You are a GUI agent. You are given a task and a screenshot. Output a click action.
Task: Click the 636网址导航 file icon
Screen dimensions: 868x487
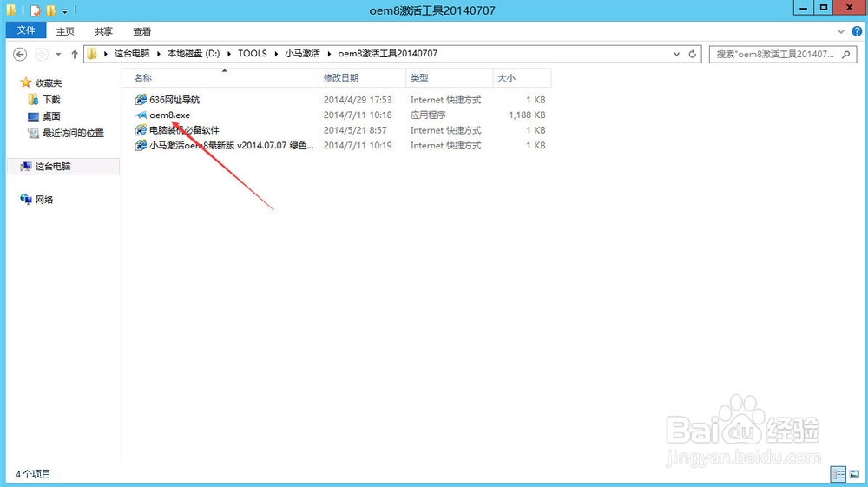coord(141,100)
